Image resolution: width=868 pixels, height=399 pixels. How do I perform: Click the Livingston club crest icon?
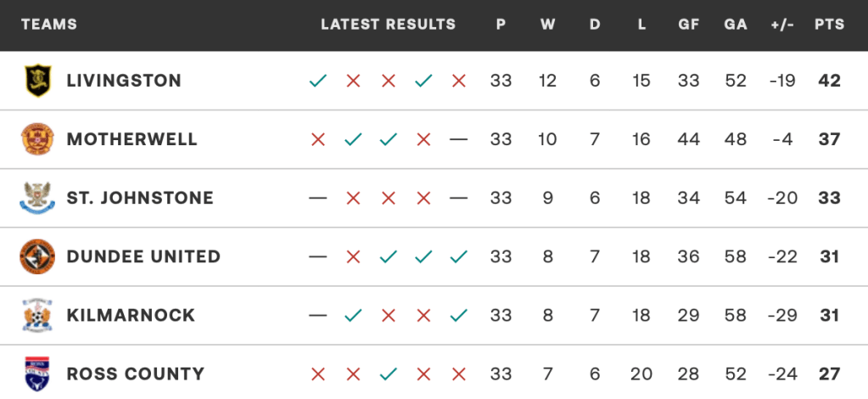point(37,81)
